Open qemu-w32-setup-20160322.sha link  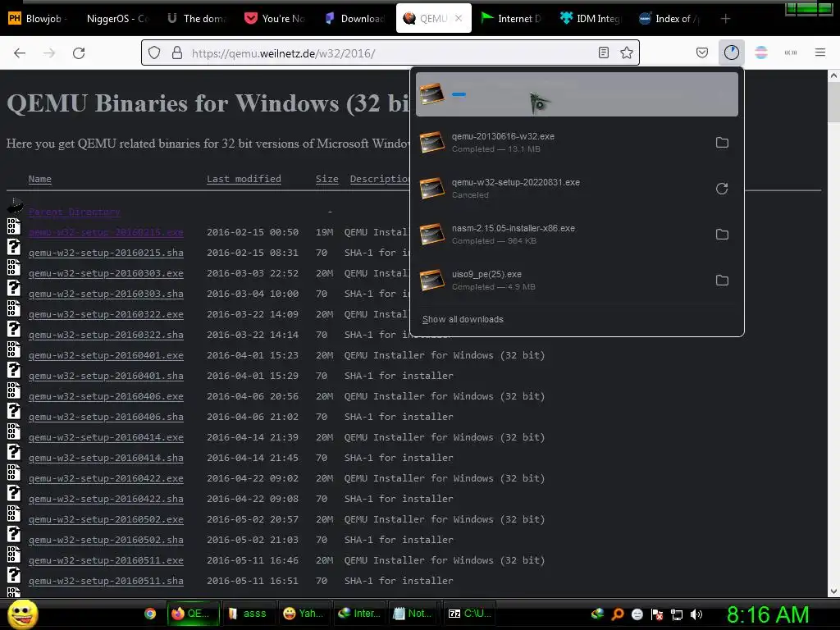pyautogui.click(x=106, y=335)
